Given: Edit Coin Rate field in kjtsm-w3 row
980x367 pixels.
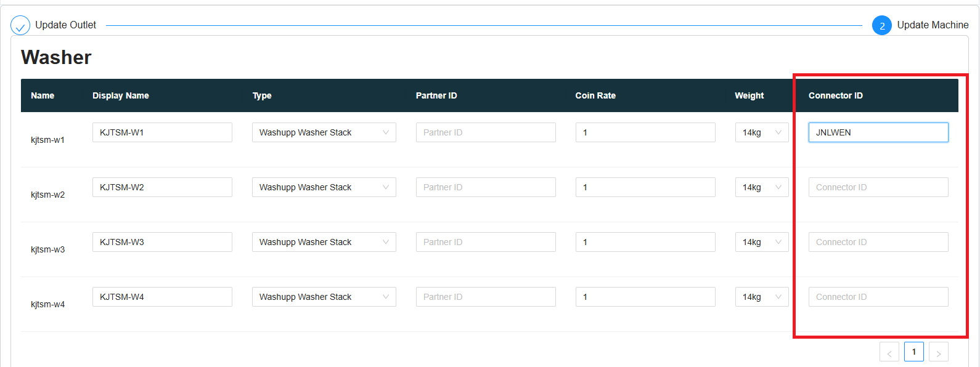Looking at the screenshot, I should tap(645, 242).
